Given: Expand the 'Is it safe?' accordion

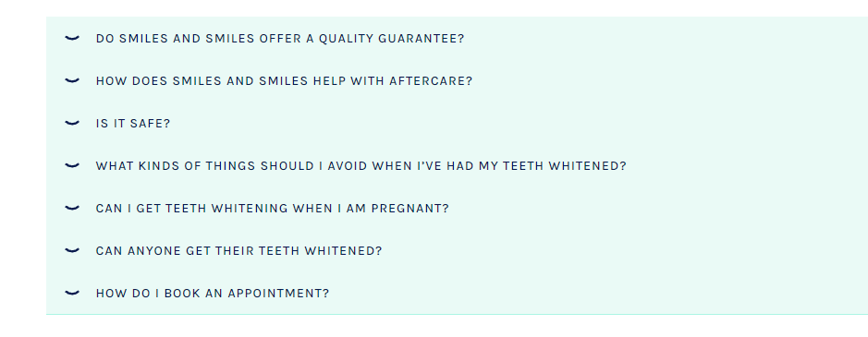Looking at the screenshot, I should pos(457,123).
